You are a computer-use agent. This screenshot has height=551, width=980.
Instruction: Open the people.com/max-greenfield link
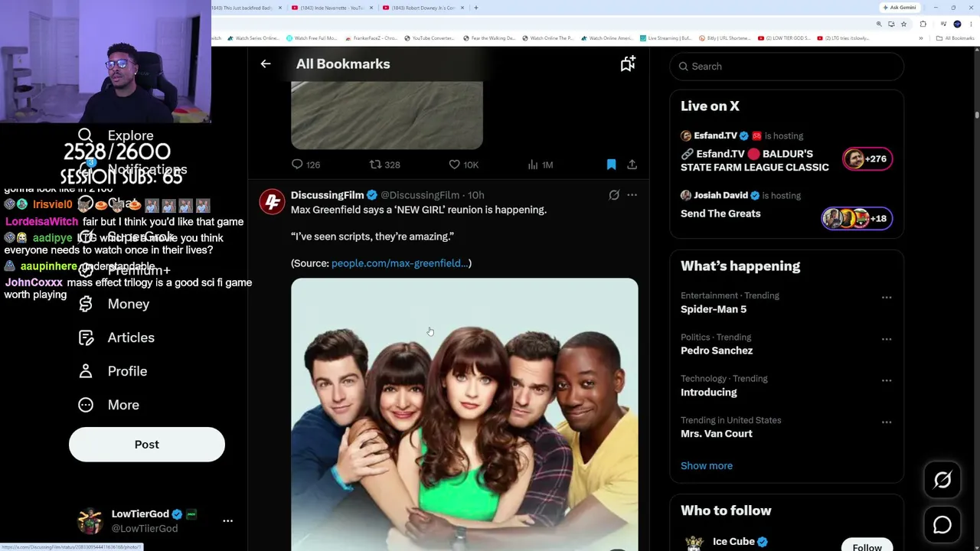pyautogui.click(x=400, y=263)
